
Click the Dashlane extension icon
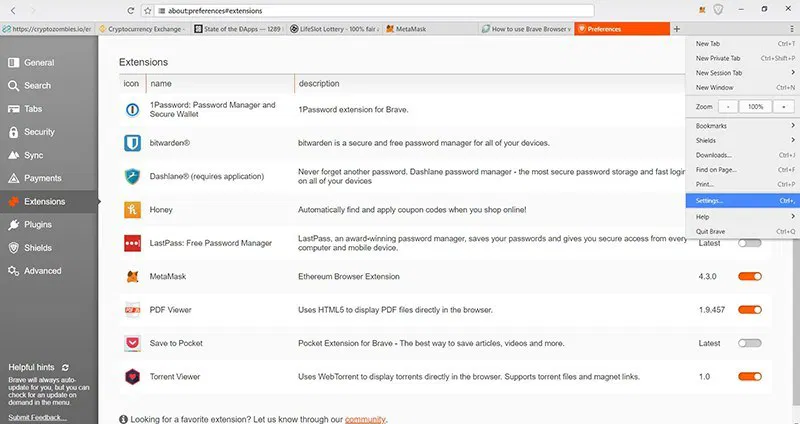[132, 177]
